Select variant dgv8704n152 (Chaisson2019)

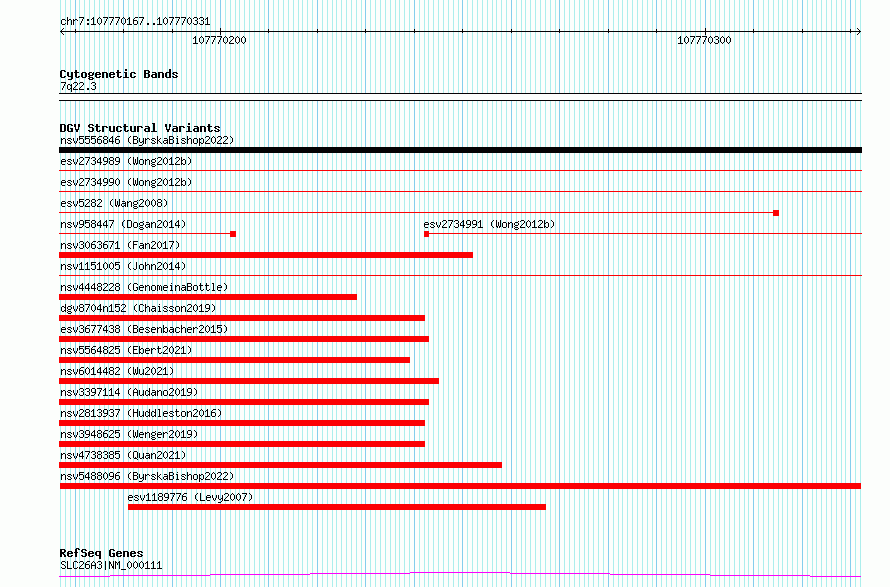(138, 308)
